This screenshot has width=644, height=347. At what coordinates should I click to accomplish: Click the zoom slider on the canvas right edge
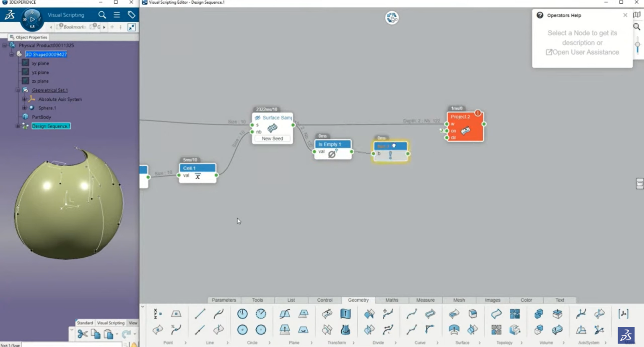[638, 43]
